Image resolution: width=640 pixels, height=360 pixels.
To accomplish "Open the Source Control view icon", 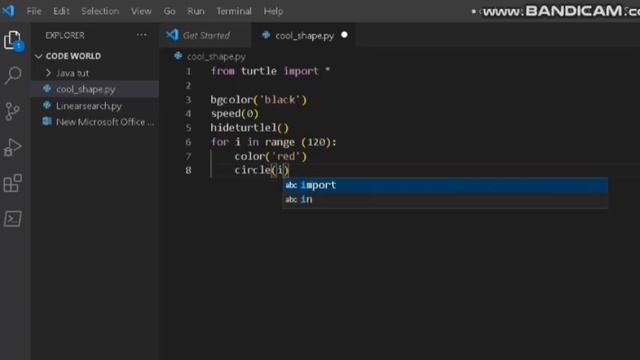I will (13, 111).
